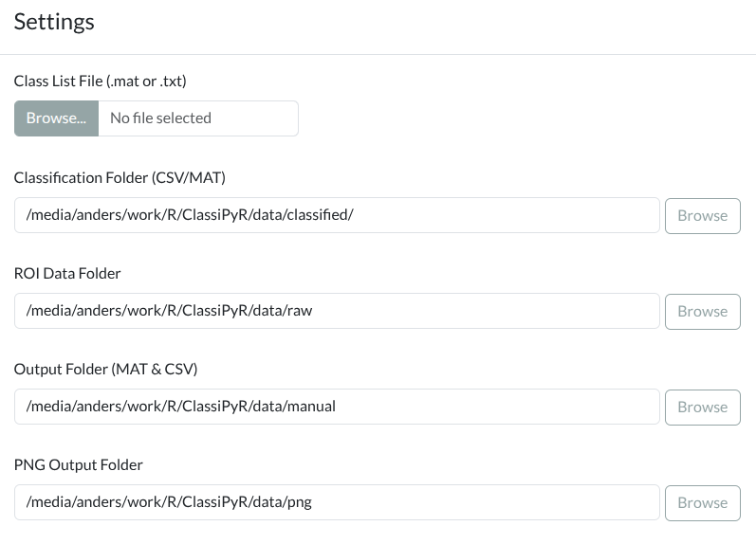Click the 'PNG Output Folder' label
The width and height of the screenshot is (756, 544).
(x=79, y=464)
